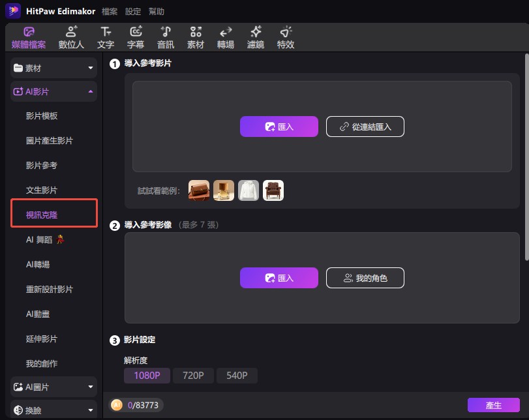Viewport: 529px width, 420px height.
Task: Open the 特效 effects tool
Action: [x=286, y=37]
